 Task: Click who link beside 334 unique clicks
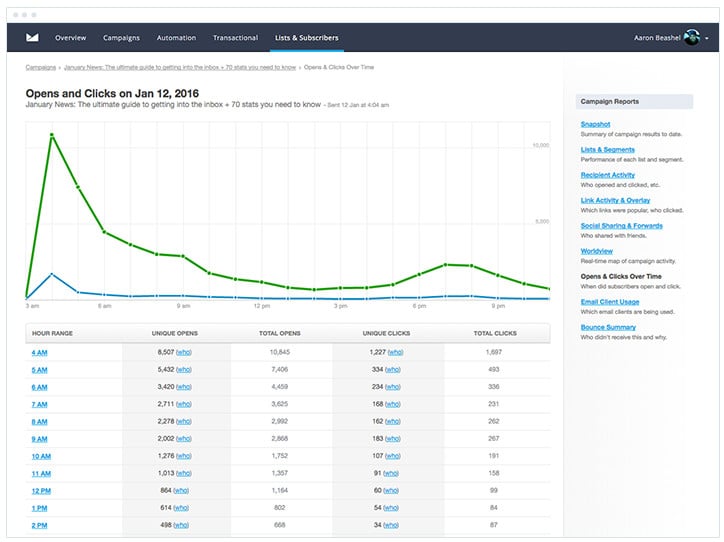tap(392, 370)
